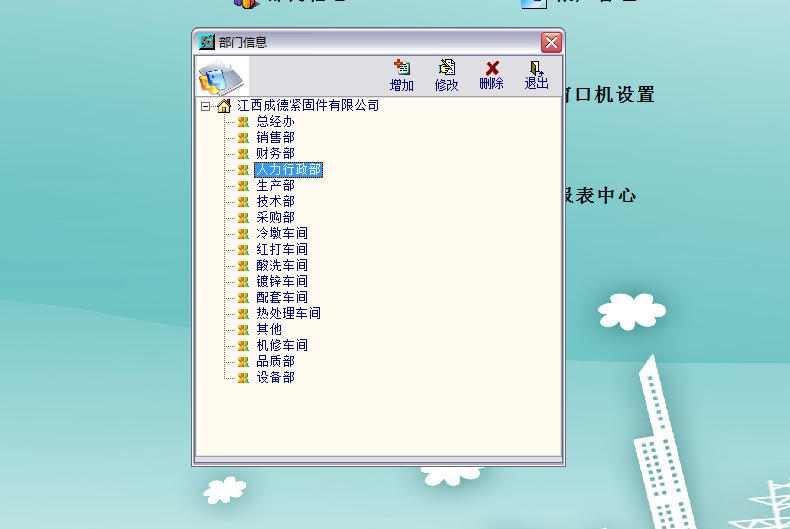Select the highlighted 人力行政部 department
Viewport: 790px width, 529px height.
288,170
